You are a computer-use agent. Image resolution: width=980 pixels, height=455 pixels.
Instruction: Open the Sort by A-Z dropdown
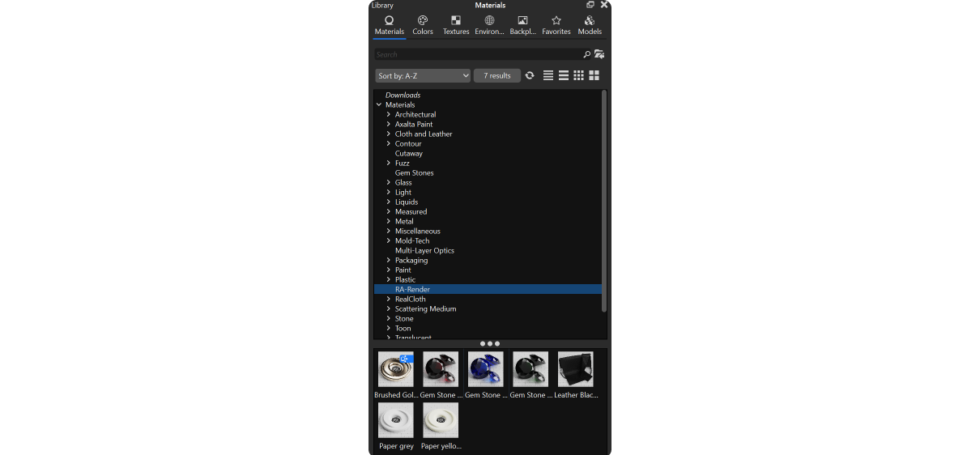tap(423, 75)
